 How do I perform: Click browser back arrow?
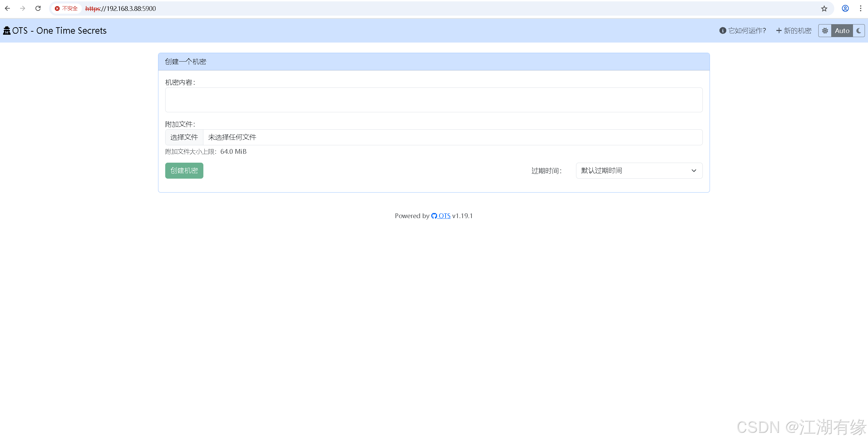point(7,9)
